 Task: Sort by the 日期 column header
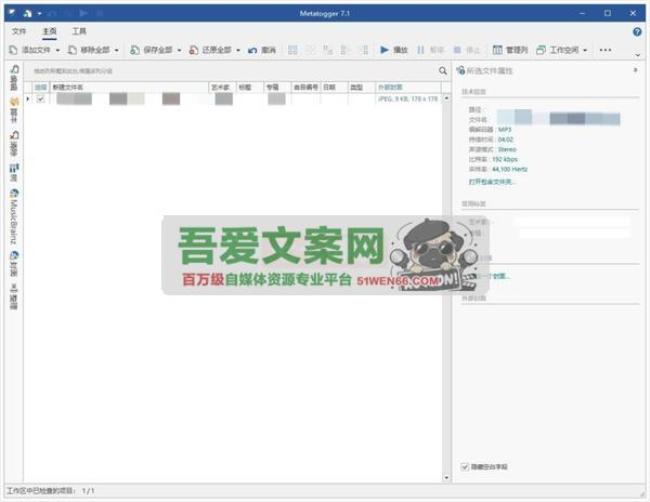[334, 87]
